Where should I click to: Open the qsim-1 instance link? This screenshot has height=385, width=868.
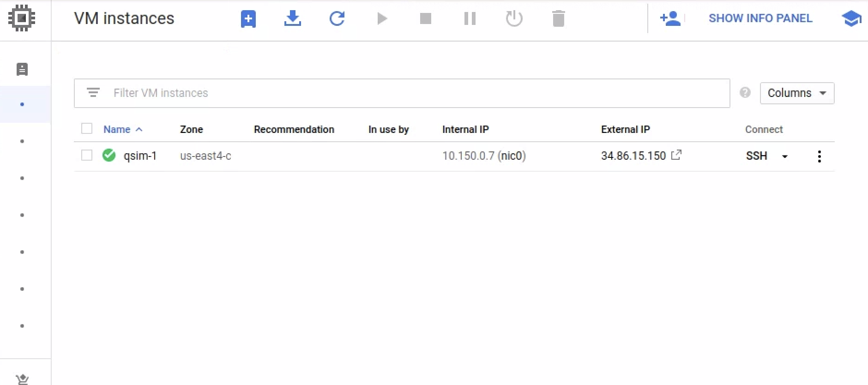[140, 156]
